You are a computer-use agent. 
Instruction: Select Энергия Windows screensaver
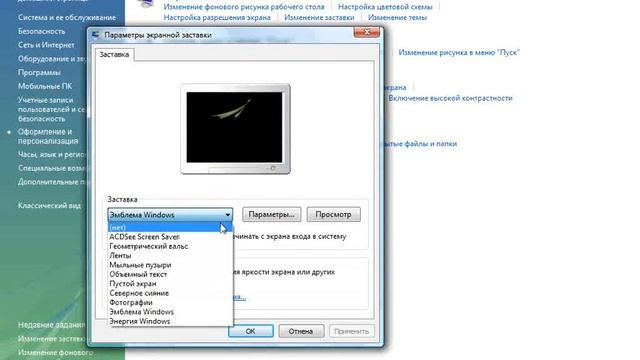pyautogui.click(x=170, y=321)
